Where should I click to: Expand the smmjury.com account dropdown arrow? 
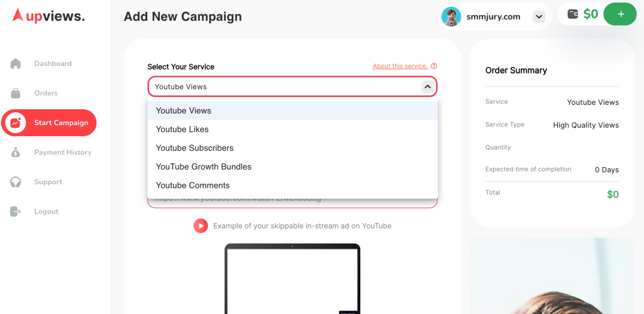[x=539, y=17]
